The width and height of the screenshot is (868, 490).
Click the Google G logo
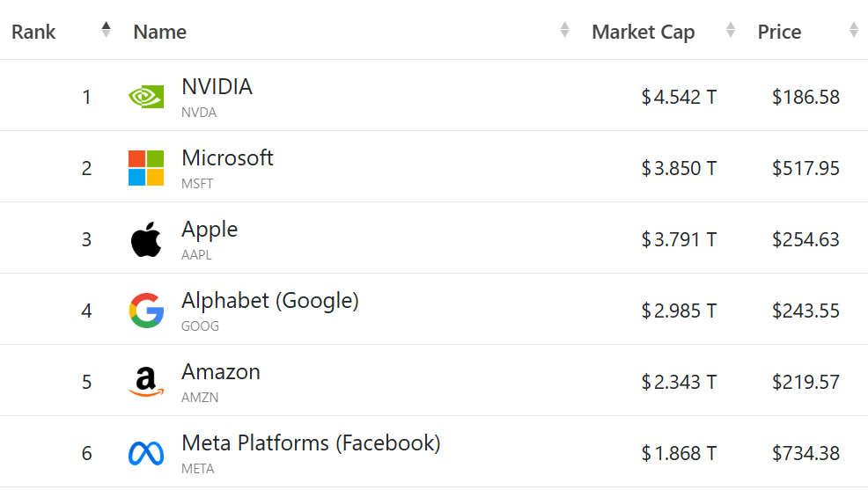(146, 311)
